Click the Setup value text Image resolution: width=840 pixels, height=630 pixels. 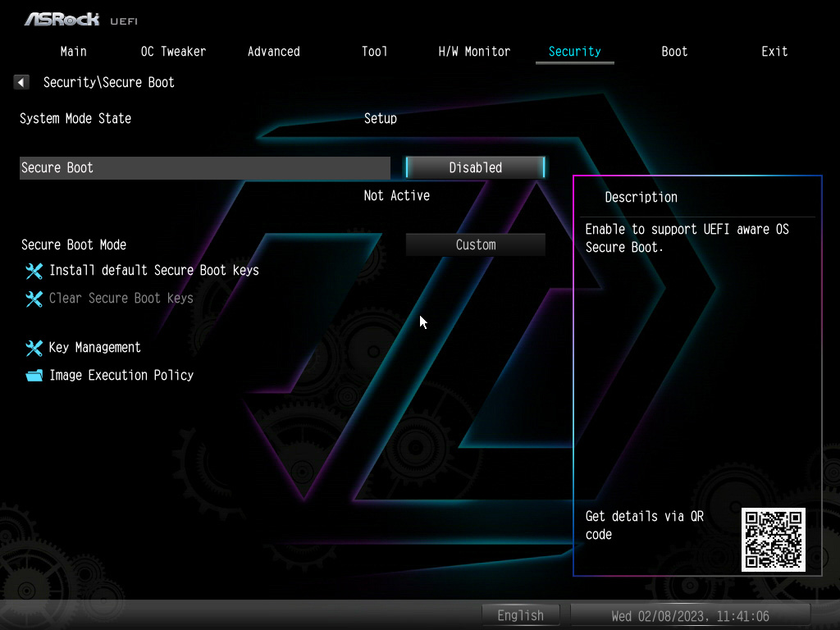(x=381, y=118)
